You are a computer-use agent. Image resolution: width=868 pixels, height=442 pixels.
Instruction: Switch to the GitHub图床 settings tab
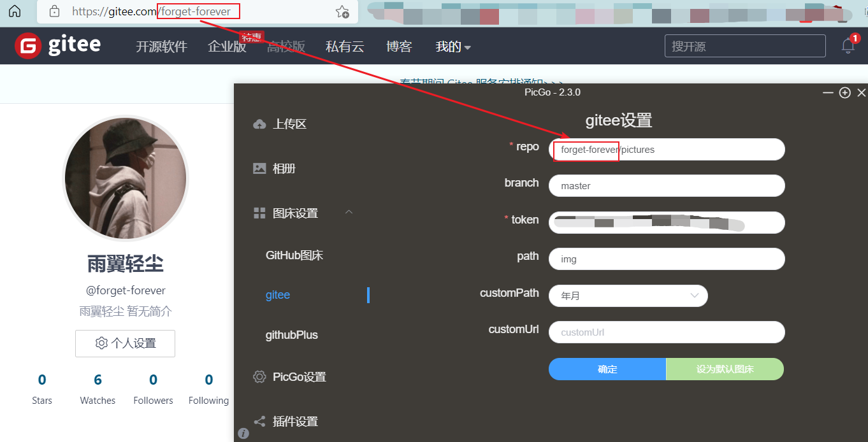[295, 255]
